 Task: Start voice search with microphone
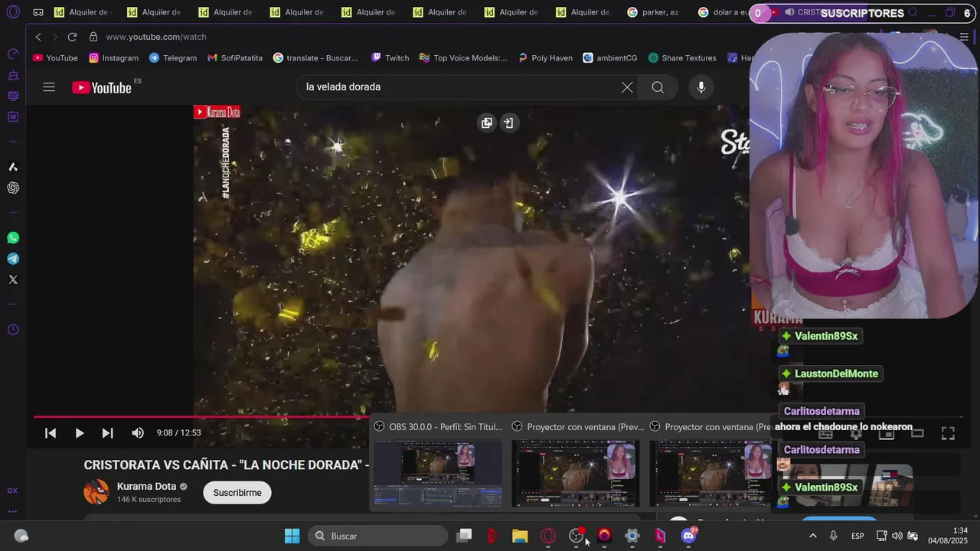(x=701, y=87)
